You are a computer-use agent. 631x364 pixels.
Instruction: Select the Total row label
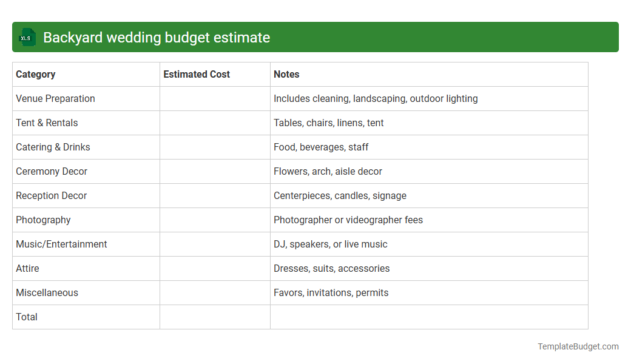(x=27, y=317)
